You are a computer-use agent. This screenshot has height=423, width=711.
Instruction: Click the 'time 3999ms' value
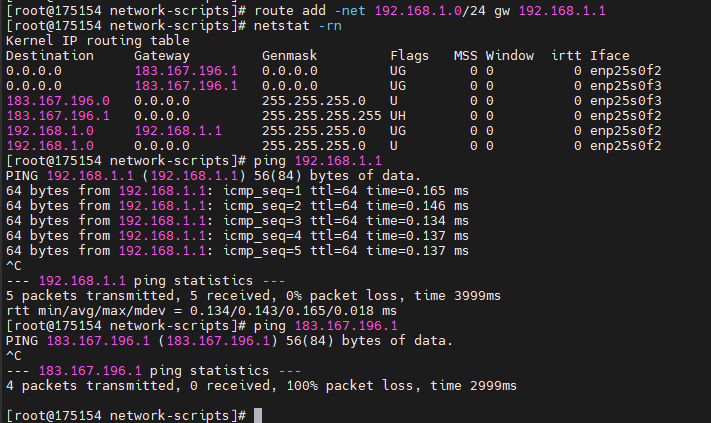click(458, 295)
